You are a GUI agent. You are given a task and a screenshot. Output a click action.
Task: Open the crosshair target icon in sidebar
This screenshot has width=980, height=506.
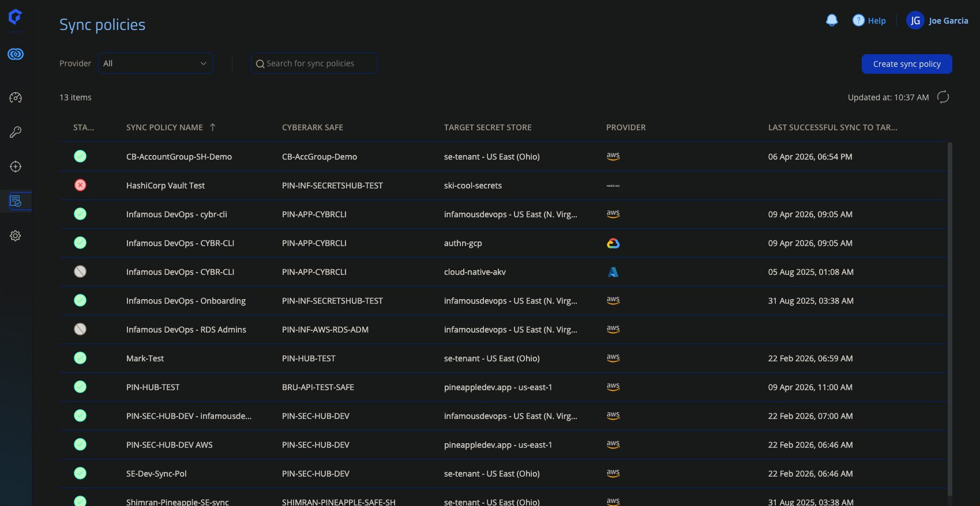(x=16, y=167)
